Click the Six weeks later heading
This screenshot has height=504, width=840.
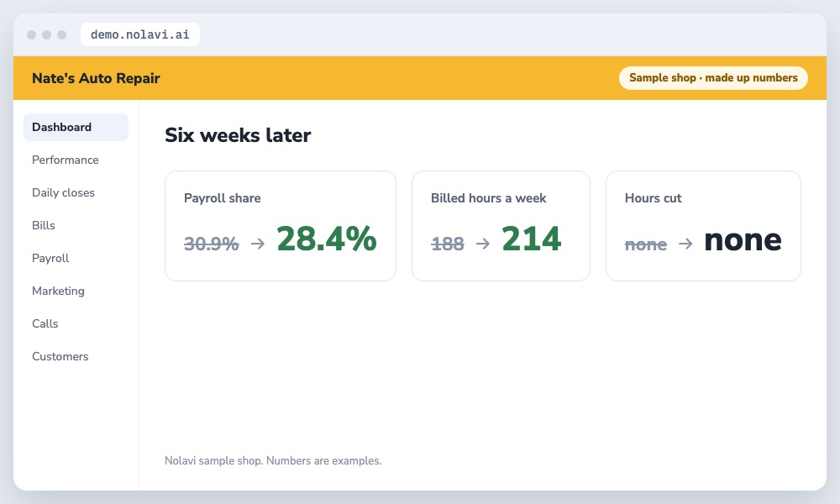coord(238,135)
